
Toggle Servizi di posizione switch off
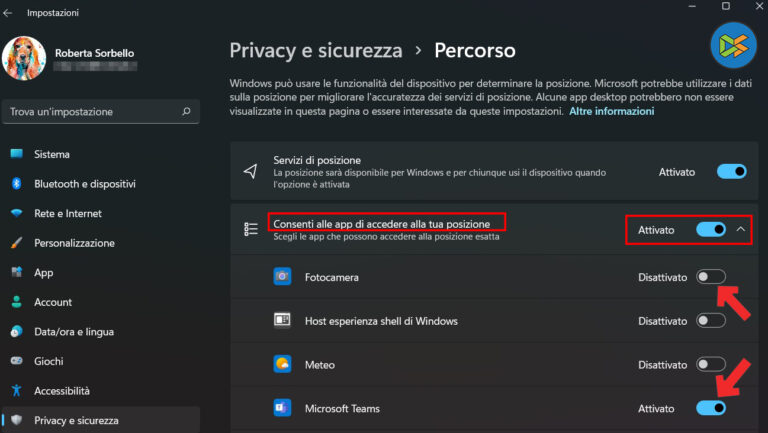pyautogui.click(x=731, y=172)
